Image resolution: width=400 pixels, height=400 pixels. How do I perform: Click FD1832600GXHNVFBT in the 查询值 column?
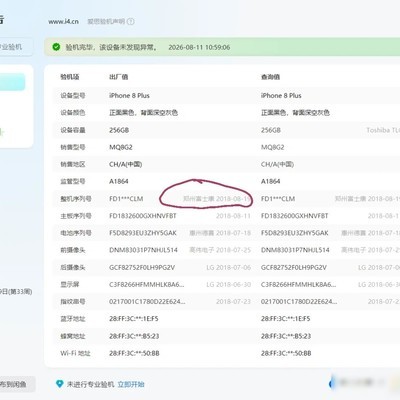tap(294, 216)
